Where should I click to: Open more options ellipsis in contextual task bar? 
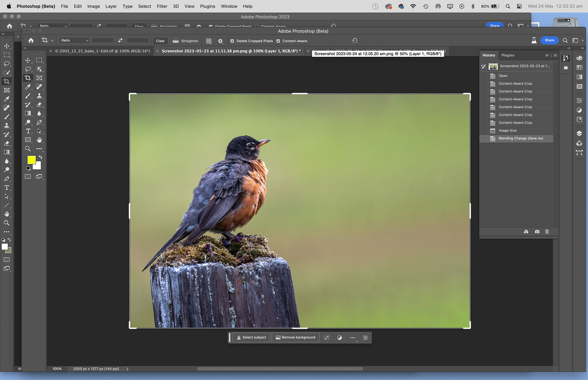353,338
